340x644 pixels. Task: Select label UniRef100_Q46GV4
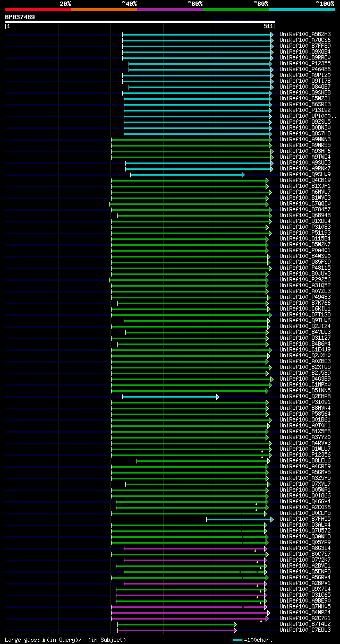coord(305,502)
